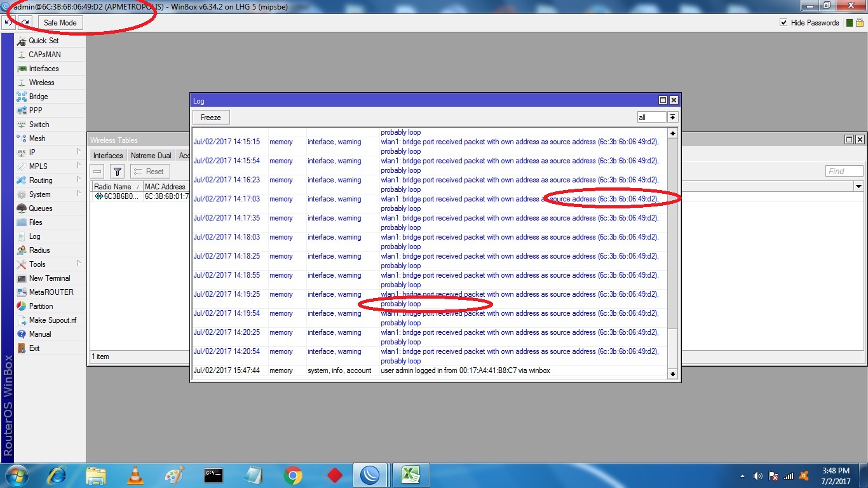Uncheck the Hide Passwords checkbox

click(785, 22)
